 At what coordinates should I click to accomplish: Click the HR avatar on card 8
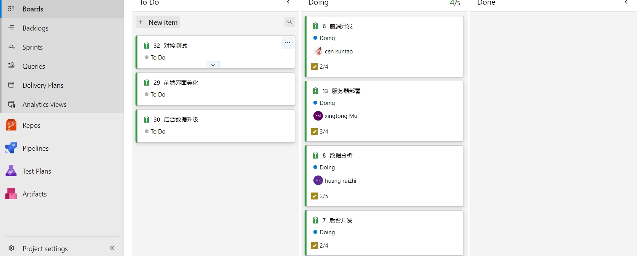(x=318, y=180)
